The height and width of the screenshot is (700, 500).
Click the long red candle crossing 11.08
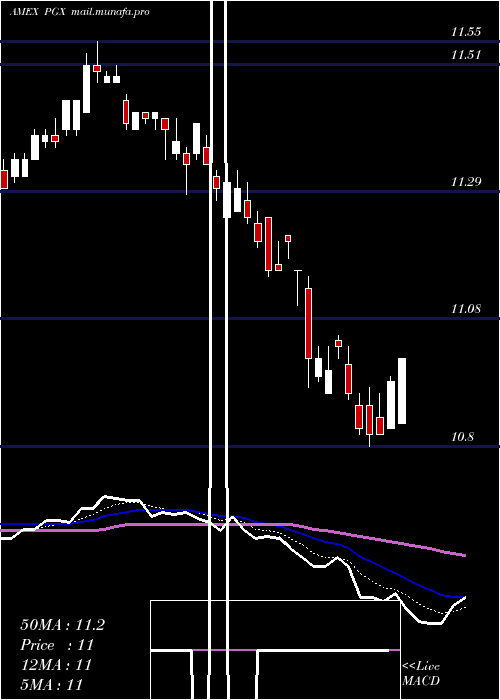[308, 323]
